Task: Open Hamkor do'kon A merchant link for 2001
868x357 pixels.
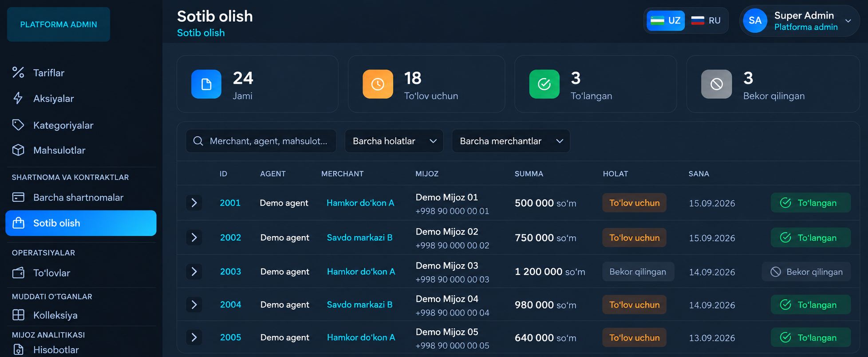Action: [360, 203]
